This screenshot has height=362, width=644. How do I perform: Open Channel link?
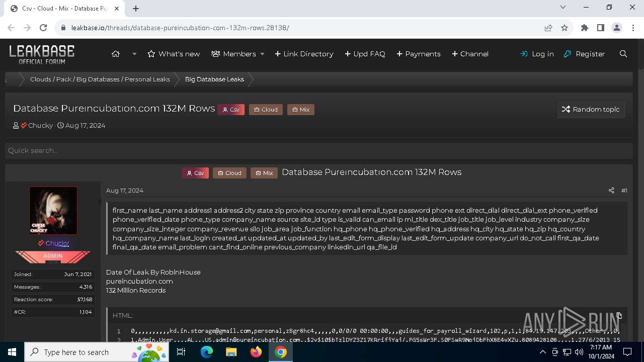(470, 54)
